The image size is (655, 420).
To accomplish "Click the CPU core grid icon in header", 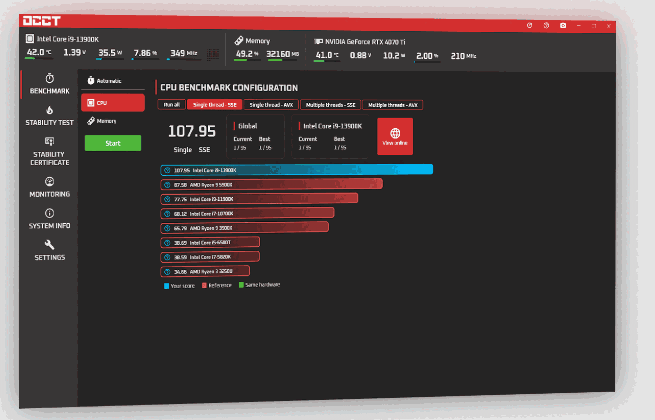I will 213,53.
